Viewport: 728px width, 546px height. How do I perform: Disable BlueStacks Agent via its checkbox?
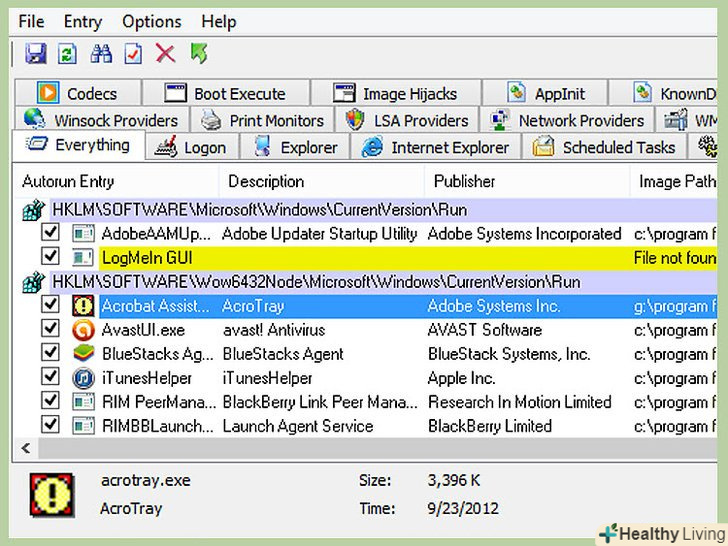click(50, 352)
